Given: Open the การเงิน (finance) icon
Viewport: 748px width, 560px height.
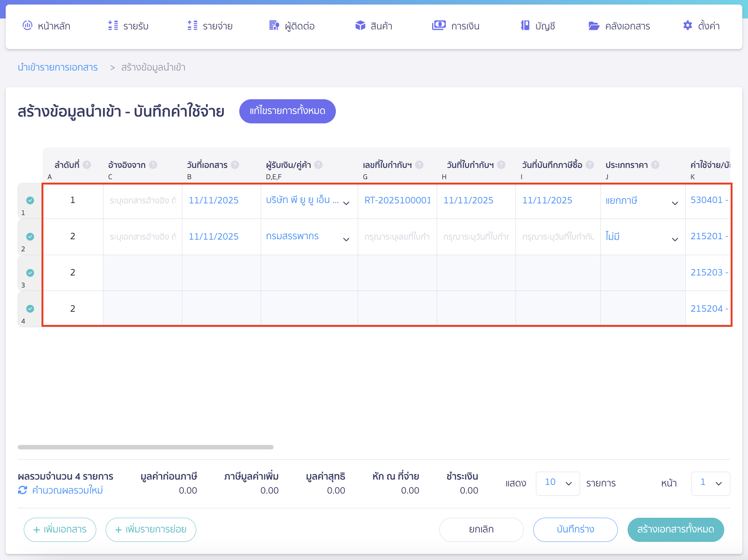Looking at the screenshot, I should coord(439,26).
